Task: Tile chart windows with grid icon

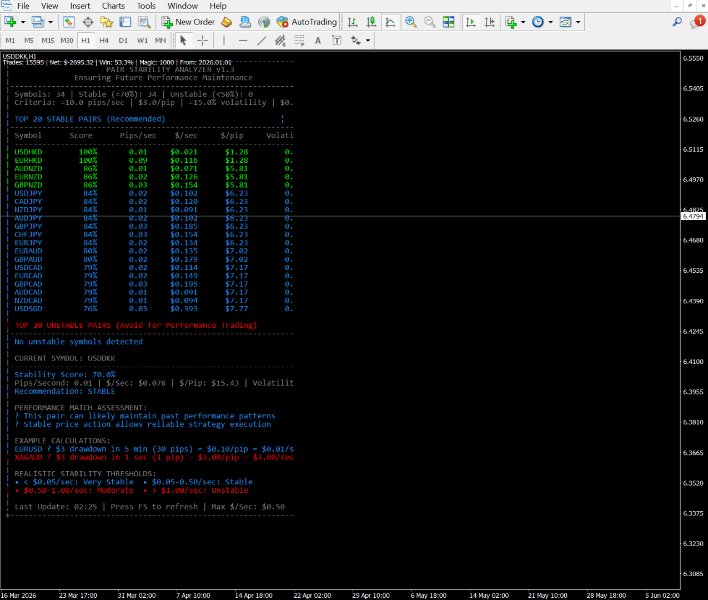Action: (x=448, y=22)
